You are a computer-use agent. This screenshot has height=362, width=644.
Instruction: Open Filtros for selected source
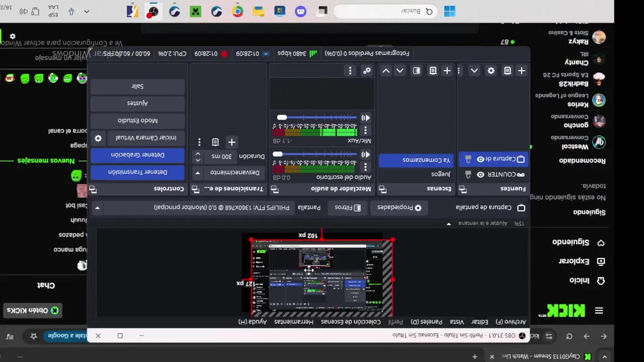(x=348, y=208)
